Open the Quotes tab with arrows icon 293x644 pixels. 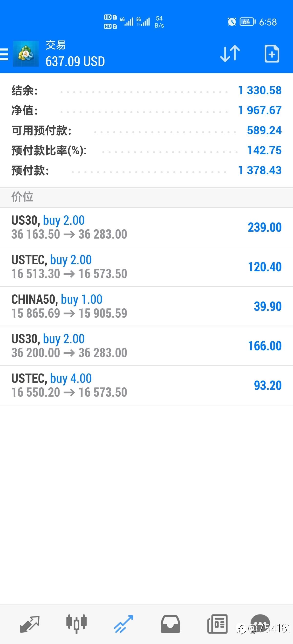click(30, 624)
